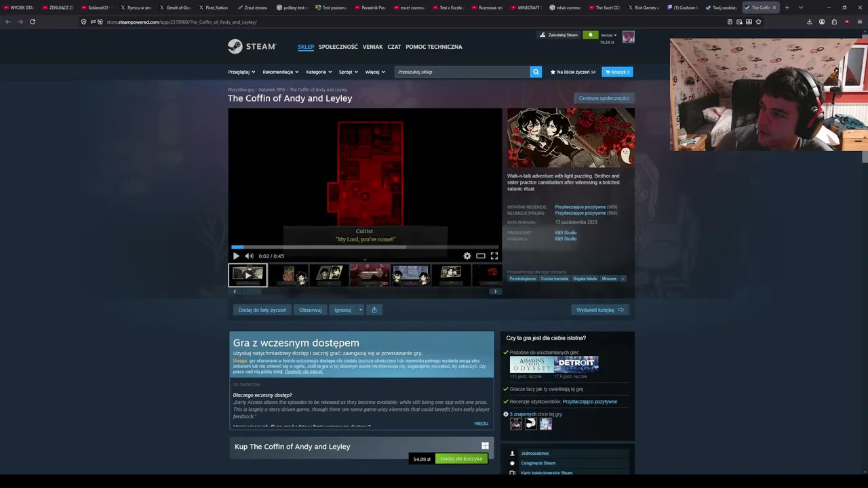Image resolution: width=868 pixels, height=488 pixels.
Task: Open Centrum społeczności
Action: point(604,98)
